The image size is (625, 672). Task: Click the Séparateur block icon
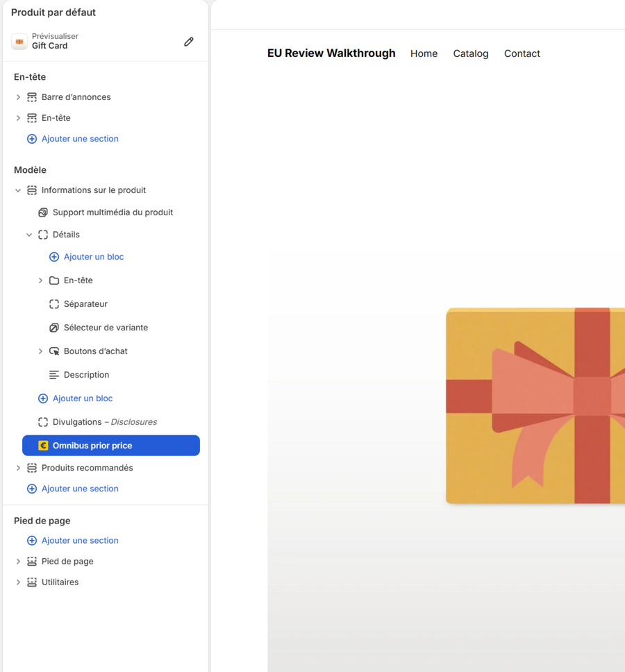(x=54, y=304)
